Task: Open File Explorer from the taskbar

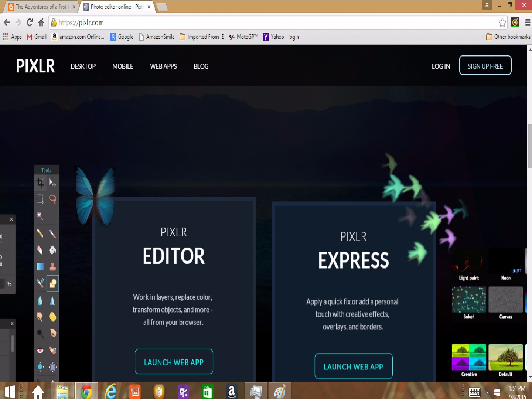Action: point(62,392)
